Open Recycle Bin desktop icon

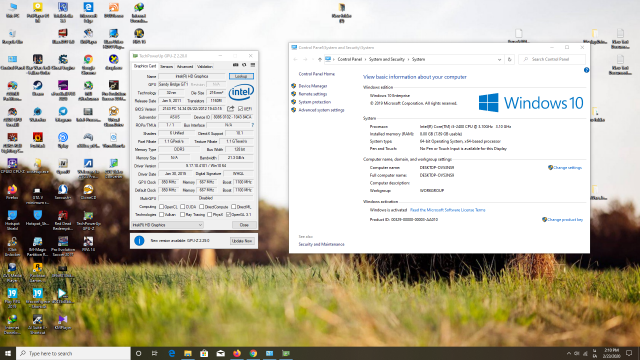(12, 36)
